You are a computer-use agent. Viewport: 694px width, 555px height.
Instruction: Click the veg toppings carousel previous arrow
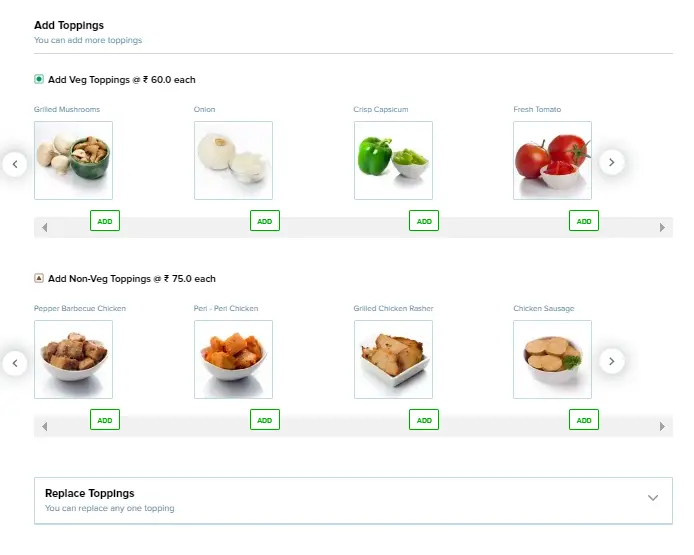click(x=15, y=164)
